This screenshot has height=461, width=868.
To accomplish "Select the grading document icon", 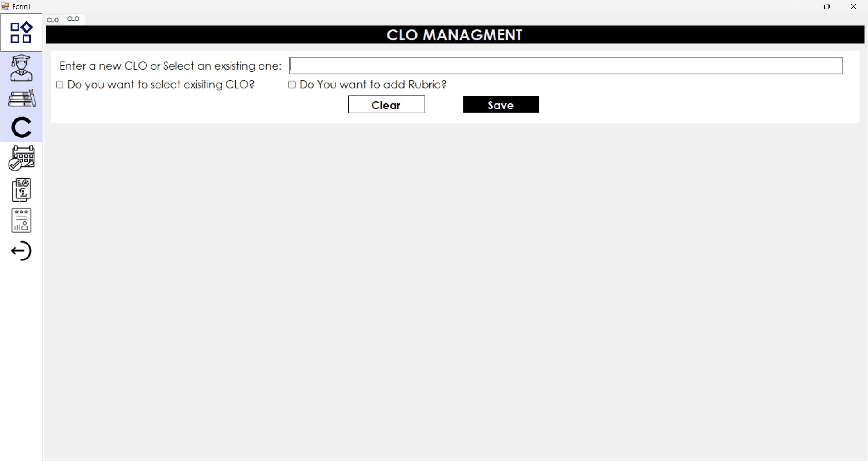I will coord(21,190).
